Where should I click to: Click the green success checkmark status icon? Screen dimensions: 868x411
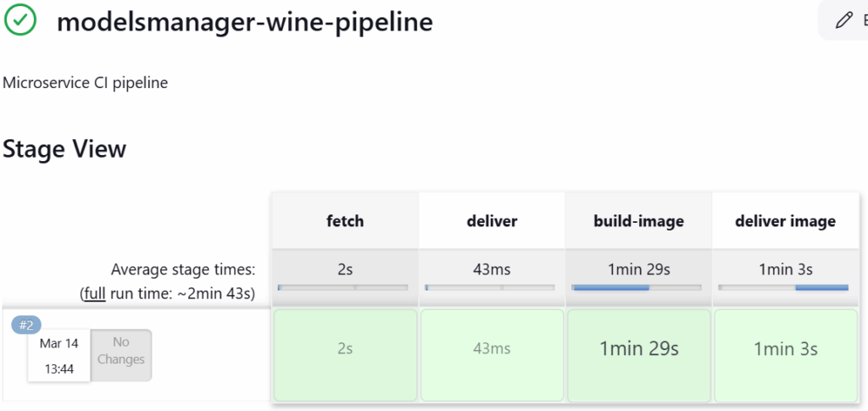[19, 20]
